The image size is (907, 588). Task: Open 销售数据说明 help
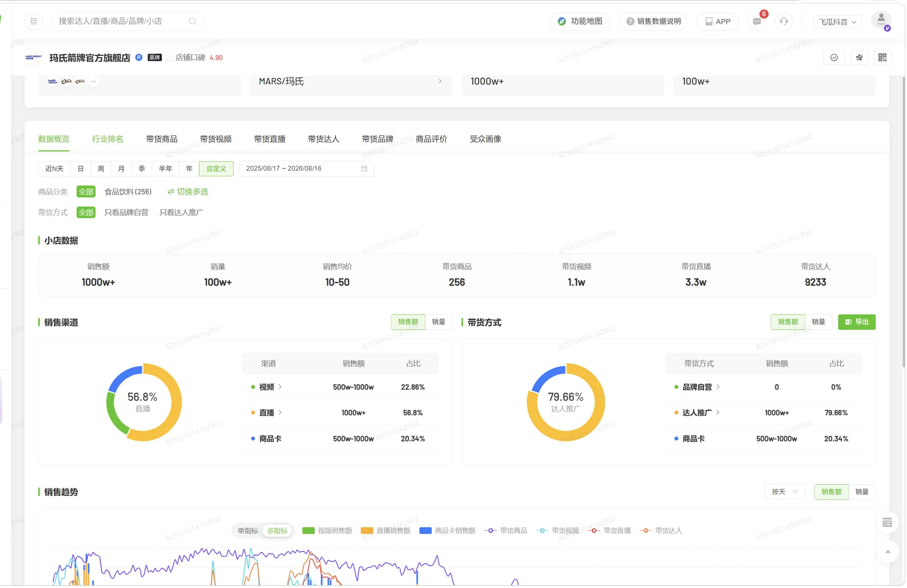[654, 21]
